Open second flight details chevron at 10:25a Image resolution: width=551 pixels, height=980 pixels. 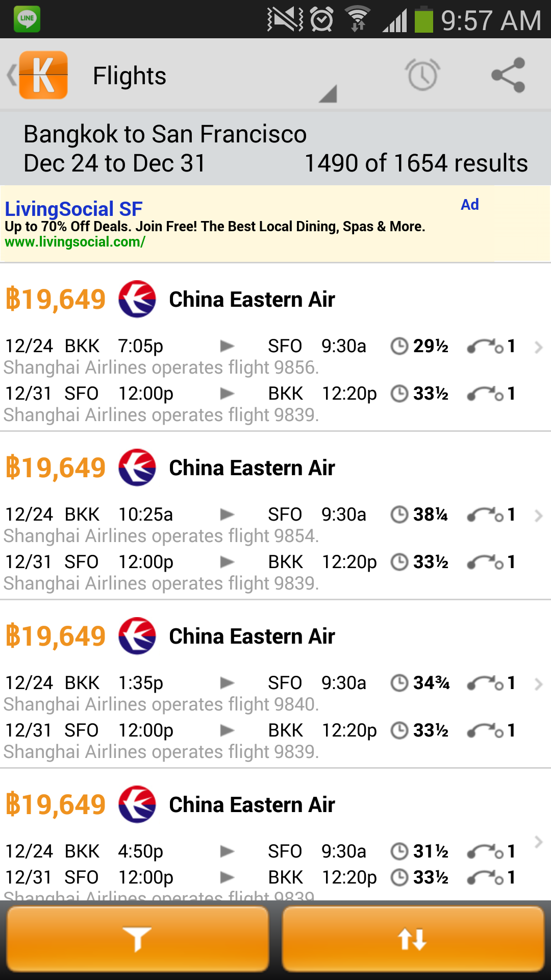point(538,516)
